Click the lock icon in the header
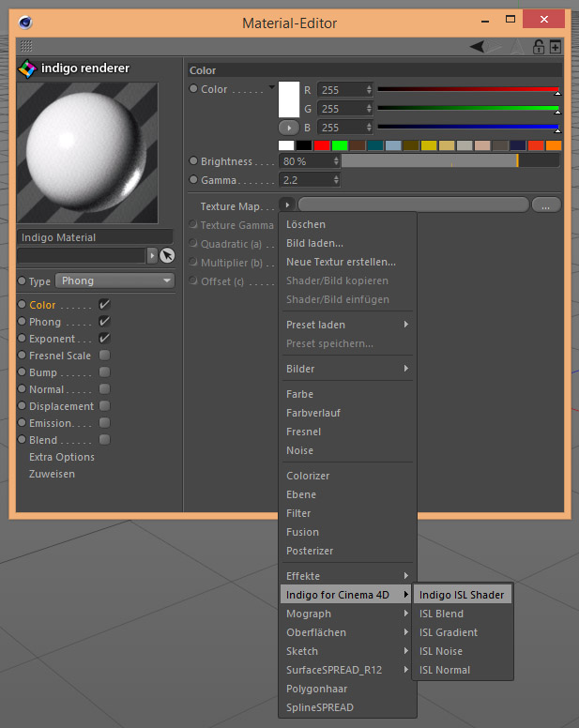 click(539, 46)
